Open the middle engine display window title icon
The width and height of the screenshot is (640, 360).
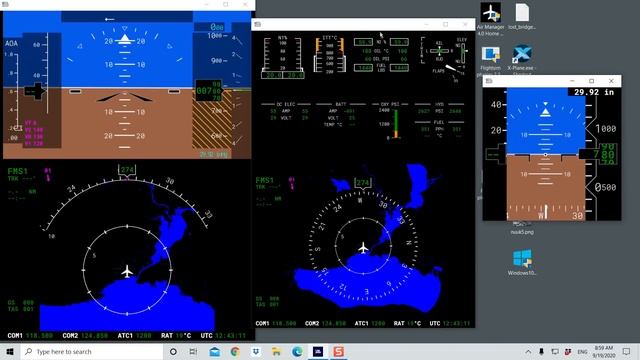tap(258, 24)
